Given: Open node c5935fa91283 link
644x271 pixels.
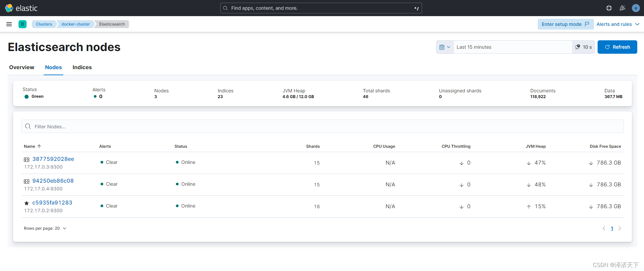Looking at the screenshot, I should tap(52, 203).
